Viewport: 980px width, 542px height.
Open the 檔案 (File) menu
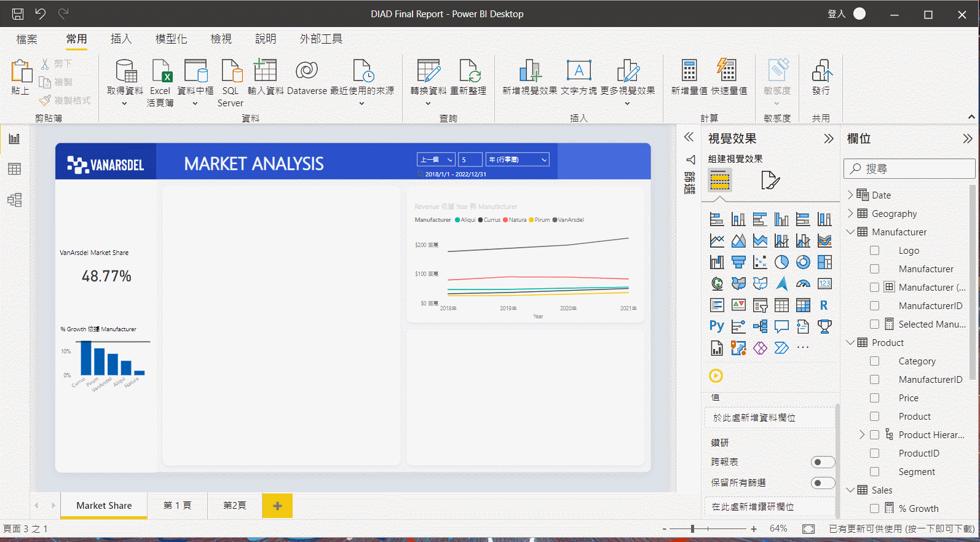tap(27, 39)
